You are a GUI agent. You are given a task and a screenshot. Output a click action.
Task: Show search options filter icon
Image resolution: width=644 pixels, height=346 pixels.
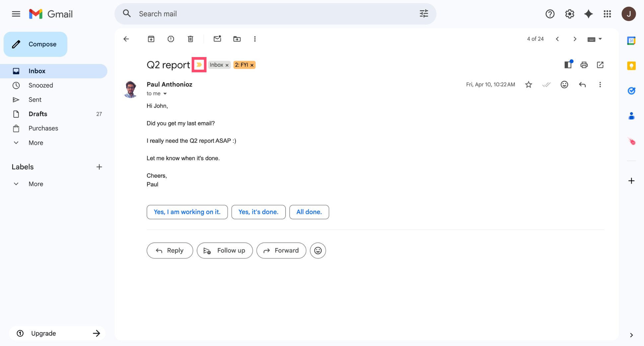click(424, 14)
